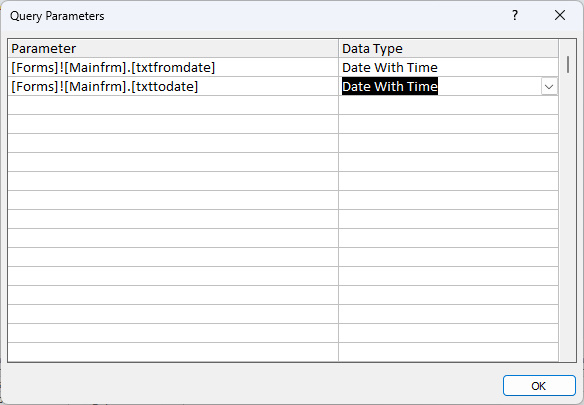584x405 pixels.
Task: Click the vertical scrollbar track below thumb
Action: [x=568, y=216]
